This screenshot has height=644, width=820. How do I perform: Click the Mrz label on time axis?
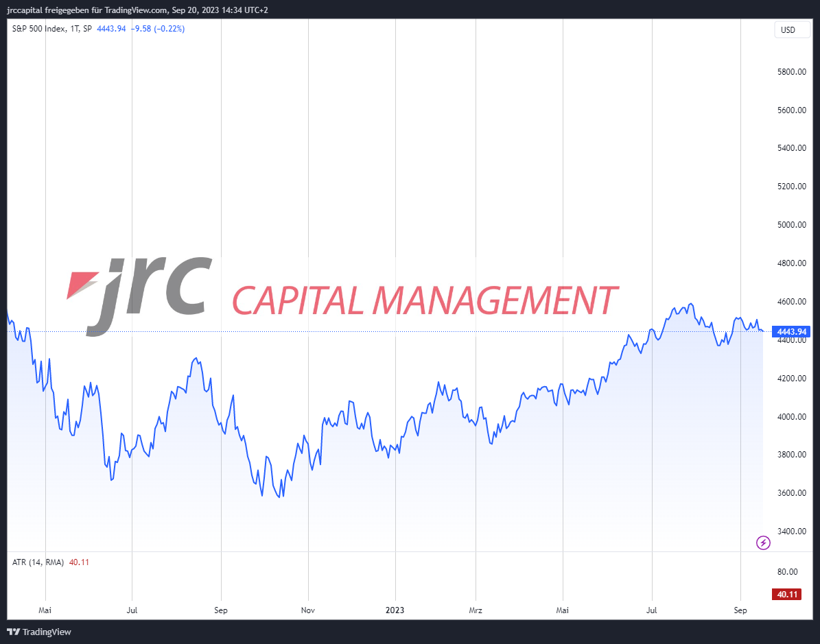pyautogui.click(x=476, y=610)
